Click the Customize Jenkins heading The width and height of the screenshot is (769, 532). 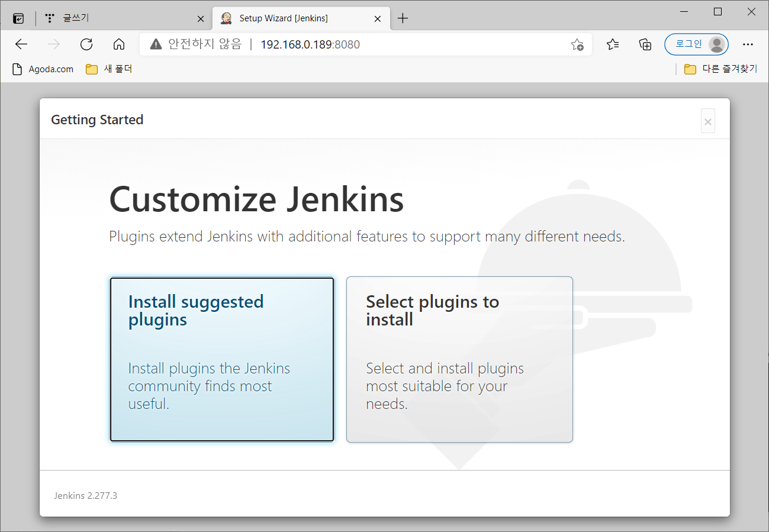click(256, 199)
